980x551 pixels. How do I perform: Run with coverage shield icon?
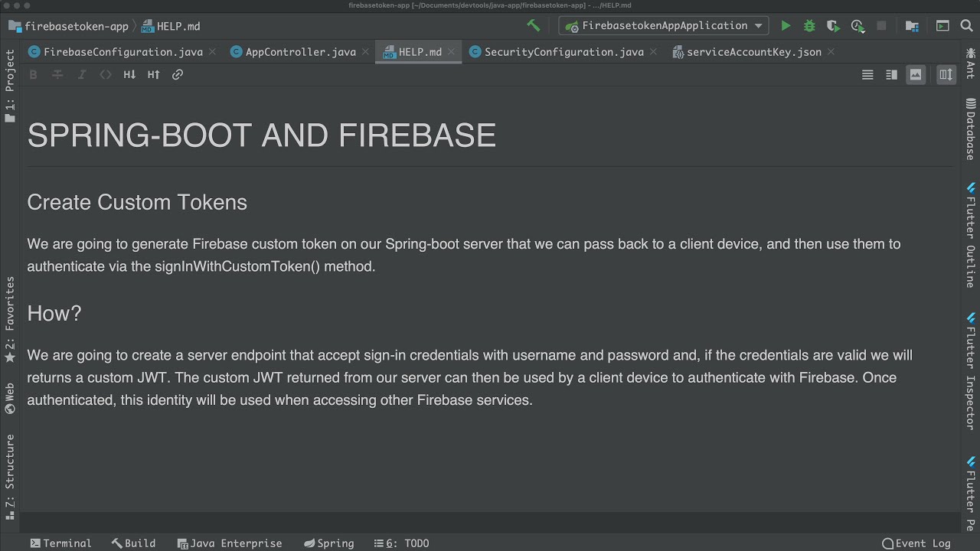(x=833, y=26)
